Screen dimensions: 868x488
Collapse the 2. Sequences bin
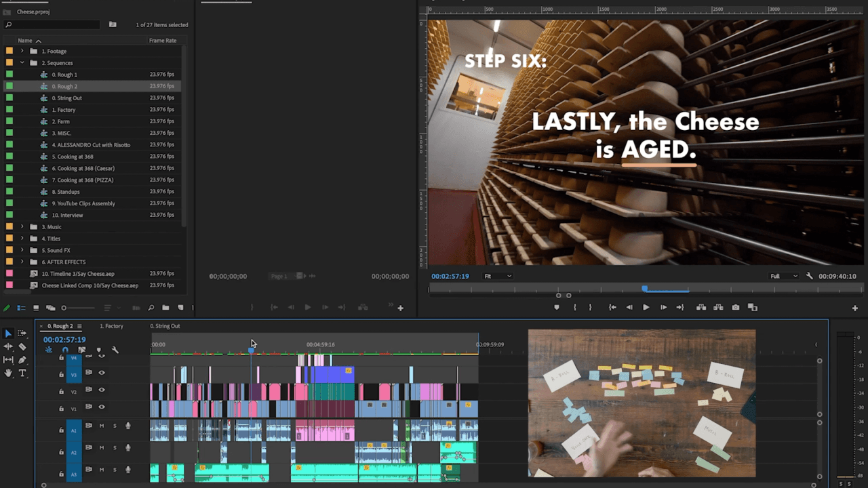pyautogui.click(x=22, y=62)
